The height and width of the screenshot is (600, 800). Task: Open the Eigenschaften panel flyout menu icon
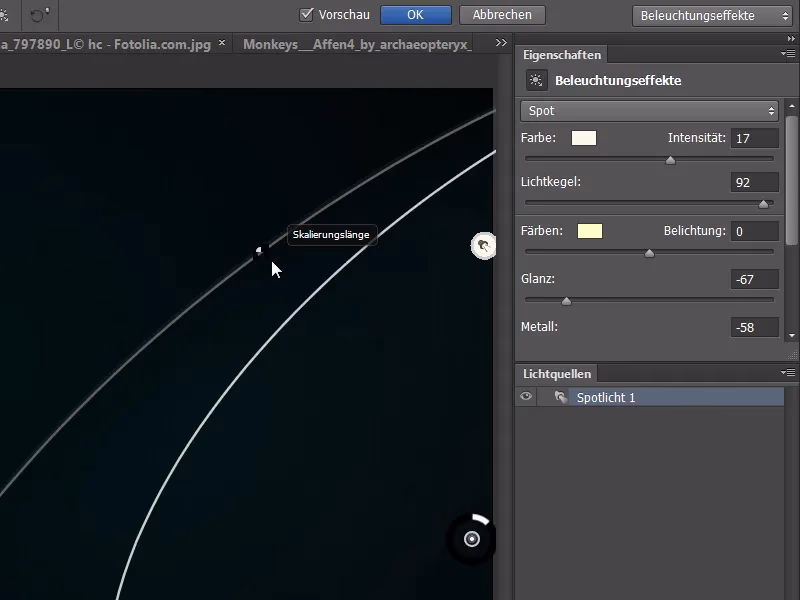pos(790,55)
